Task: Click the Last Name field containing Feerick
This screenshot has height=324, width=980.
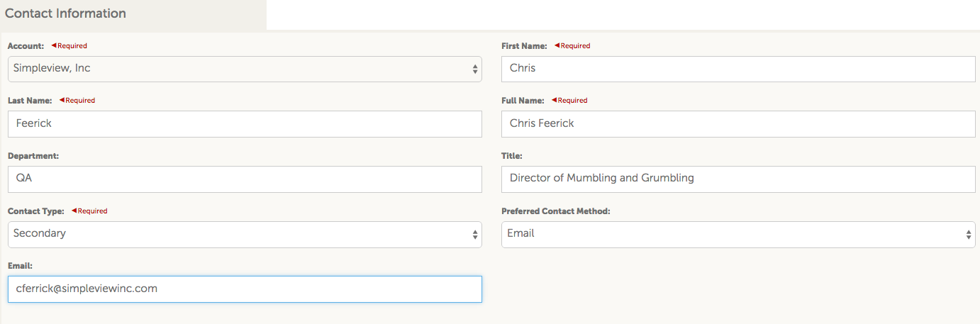Action: point(245,124)
